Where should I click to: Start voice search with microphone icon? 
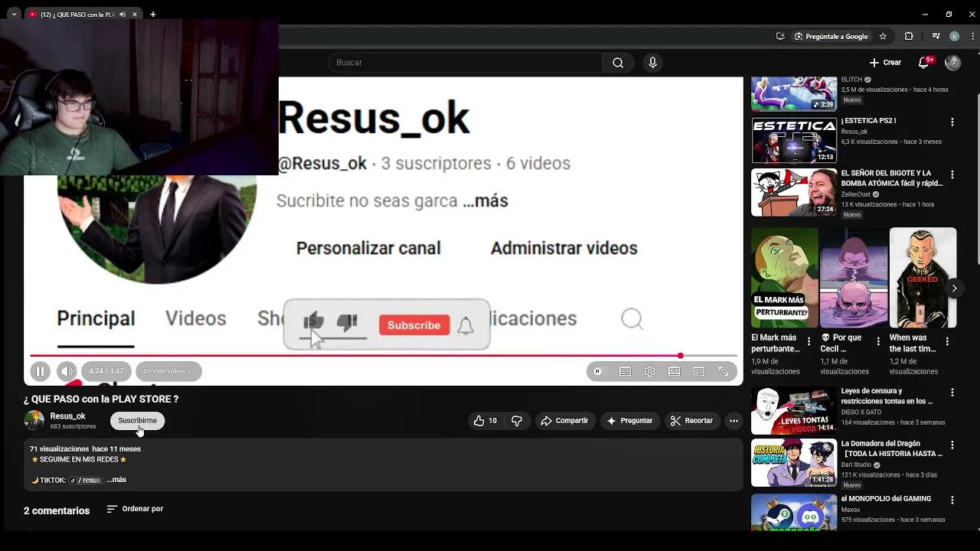pos(652,63)
